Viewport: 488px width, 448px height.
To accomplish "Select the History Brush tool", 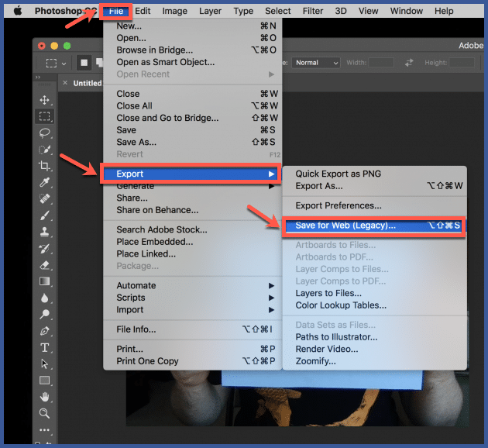I will coord(44,249).
